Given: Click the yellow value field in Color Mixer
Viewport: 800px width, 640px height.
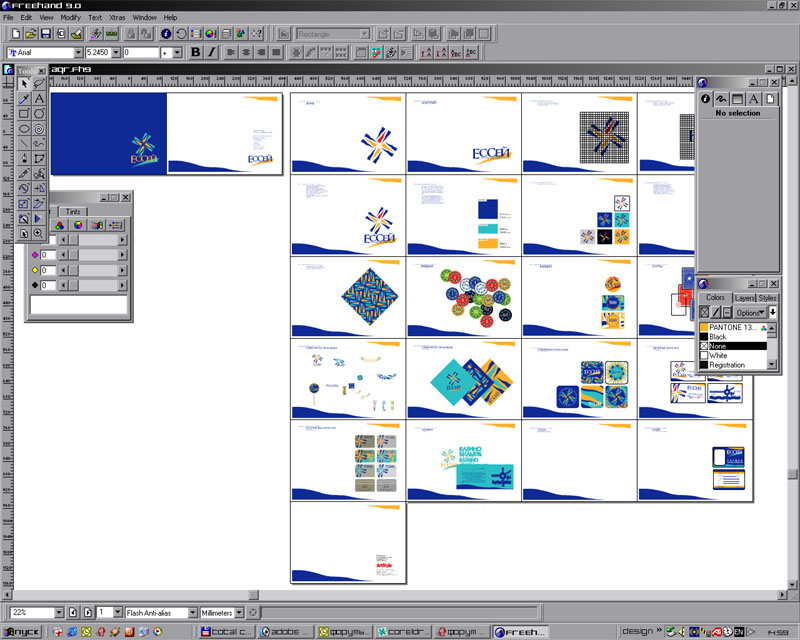Looking at the screenshot, I should point(48,270).
